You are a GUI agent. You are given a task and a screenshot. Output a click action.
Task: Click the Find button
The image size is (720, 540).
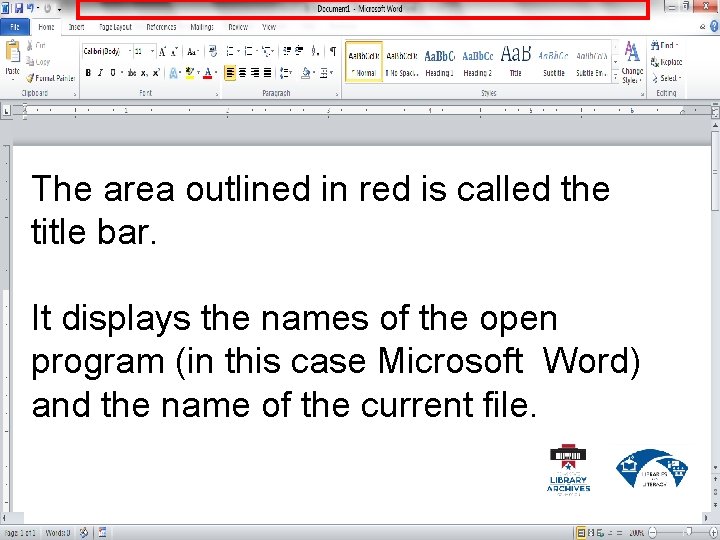tap(664, 45)
